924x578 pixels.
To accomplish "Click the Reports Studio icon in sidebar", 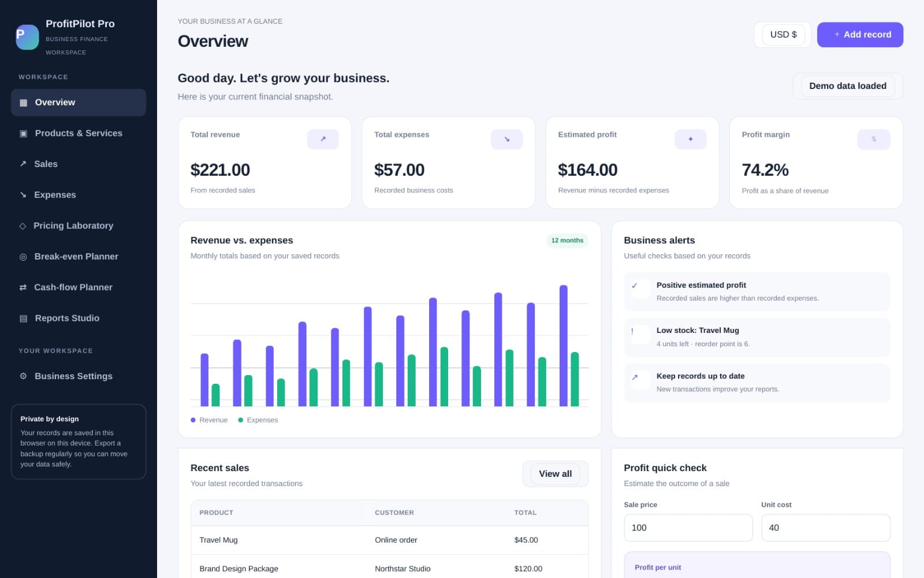I will tap(24, 318).
